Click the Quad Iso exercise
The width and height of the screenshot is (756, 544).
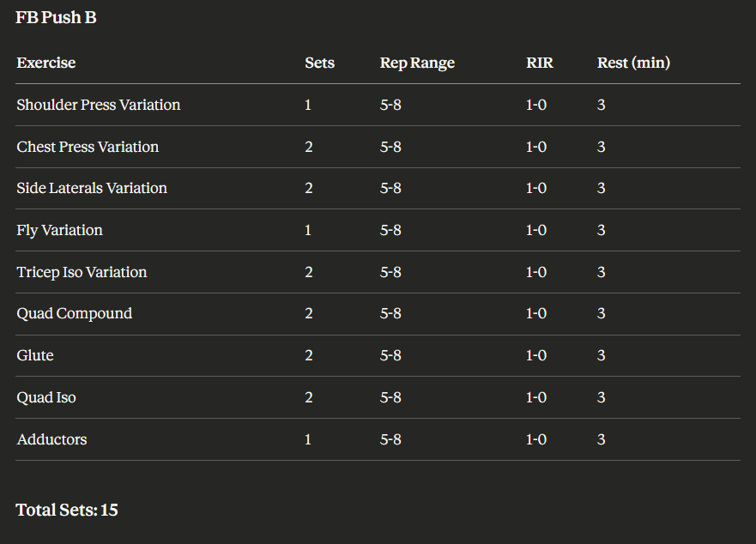(46, 397)
